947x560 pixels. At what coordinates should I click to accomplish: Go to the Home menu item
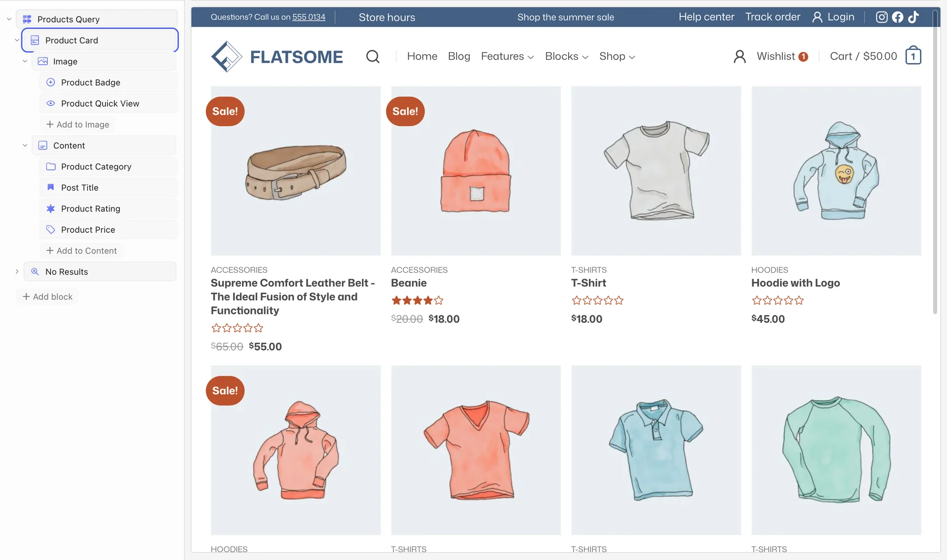click(x=422, y=56)
